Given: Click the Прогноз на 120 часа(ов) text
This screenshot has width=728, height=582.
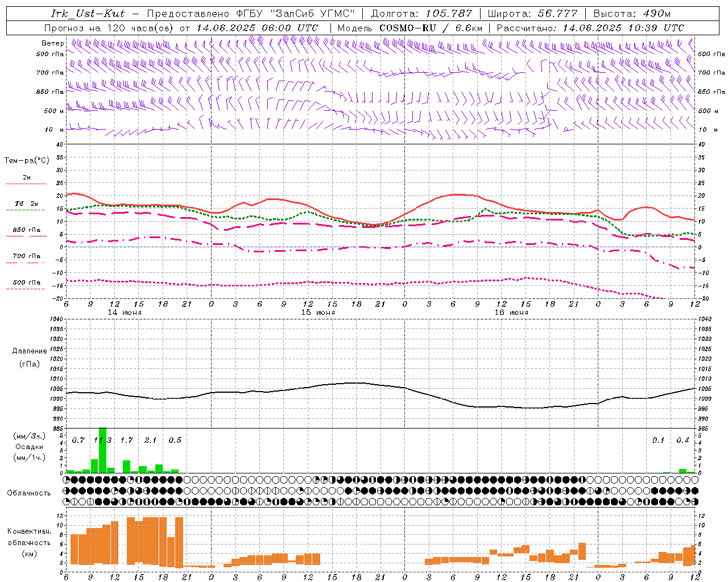Looking at the screenshot, I should [110, 28].
